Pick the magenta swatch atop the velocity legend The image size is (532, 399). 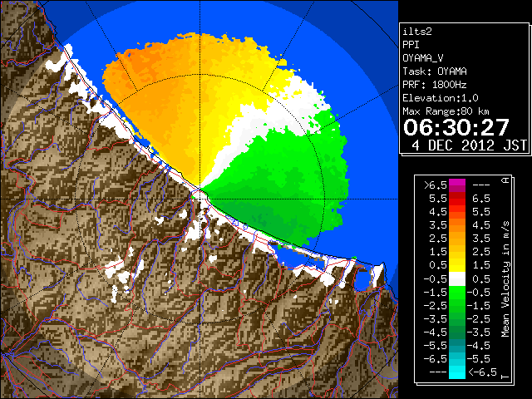tap(457, 185)
